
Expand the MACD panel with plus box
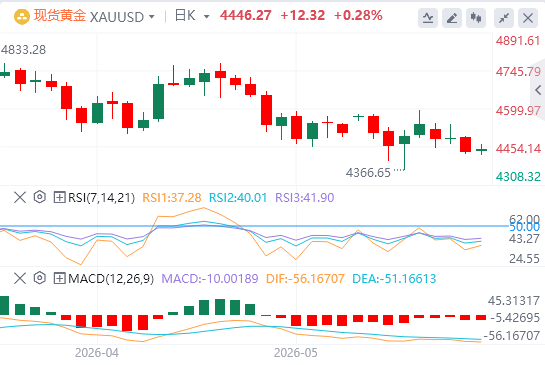tap(59, 278)
